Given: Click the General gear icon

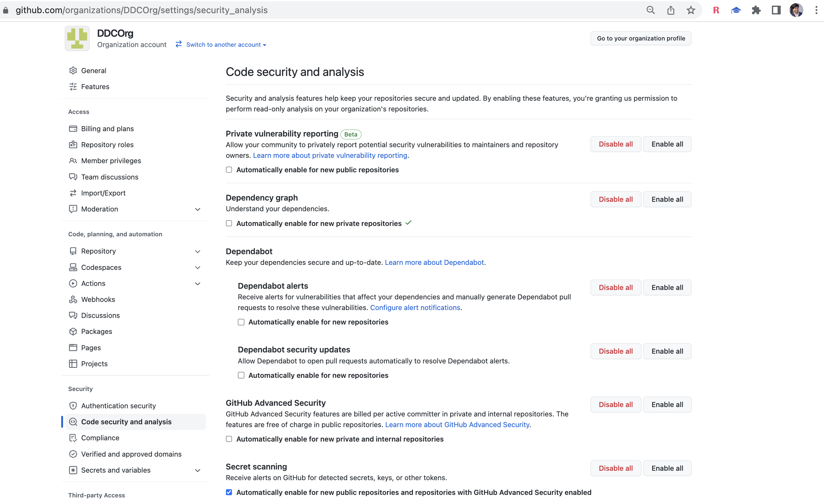Looking at the screenshot, I should [x=73, y=71].
